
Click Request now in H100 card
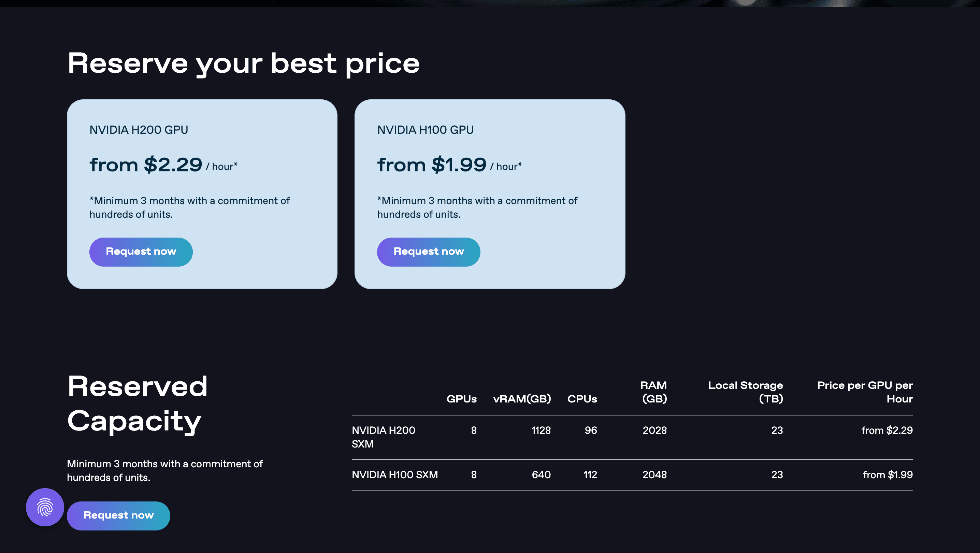pos(428,252)
